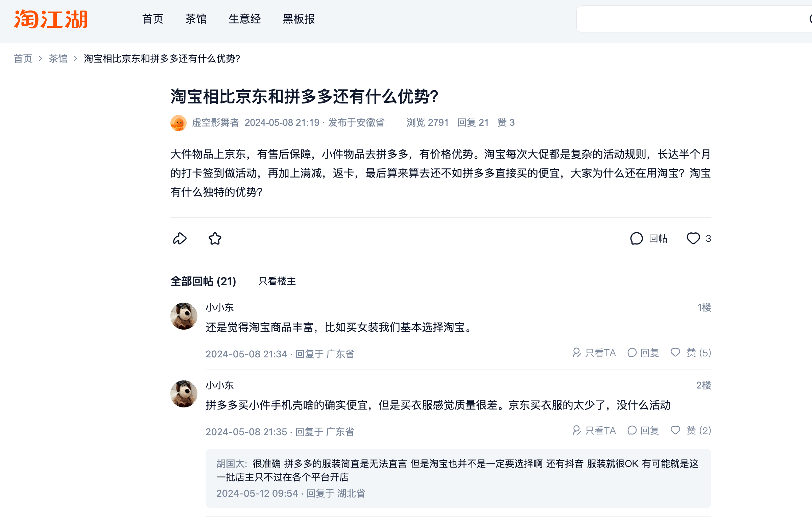Reply to the 1楼 comment
The height and width of the screenshot is (518, 812).
coord(643,353)
